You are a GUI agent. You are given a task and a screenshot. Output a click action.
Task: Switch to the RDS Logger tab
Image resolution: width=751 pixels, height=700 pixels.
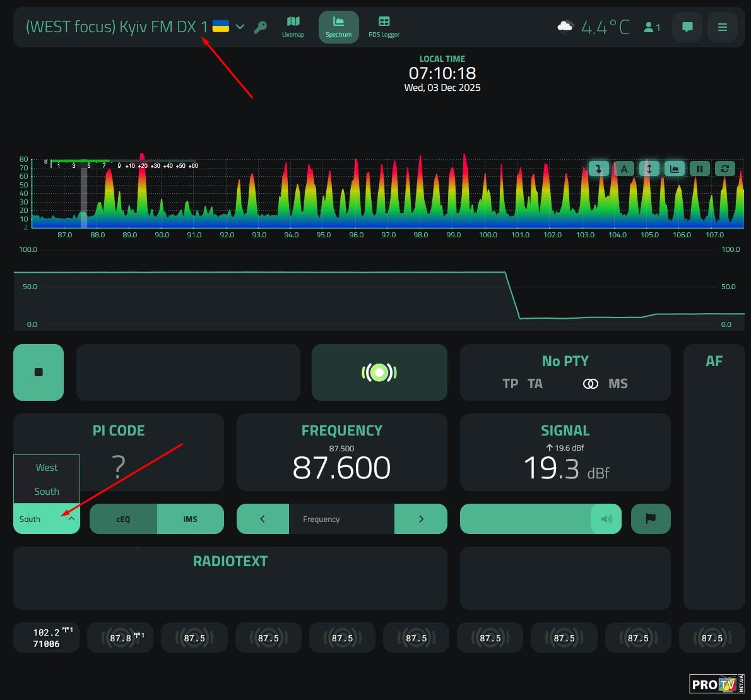click(x=384, y=27)
